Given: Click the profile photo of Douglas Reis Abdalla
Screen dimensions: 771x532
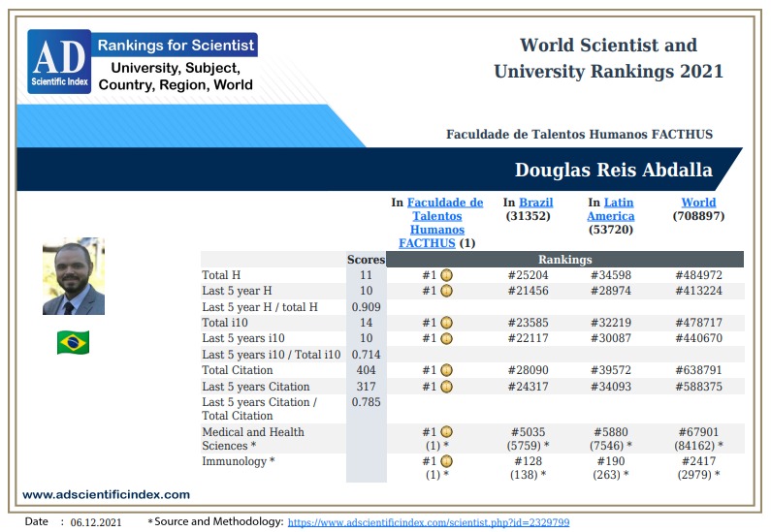Looking at the screenshot, I should [x=74, y=277].
